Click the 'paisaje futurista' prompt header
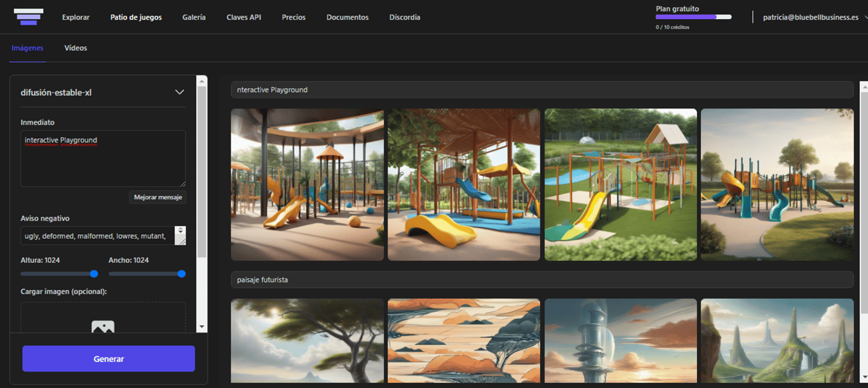 tap(542, 279)
